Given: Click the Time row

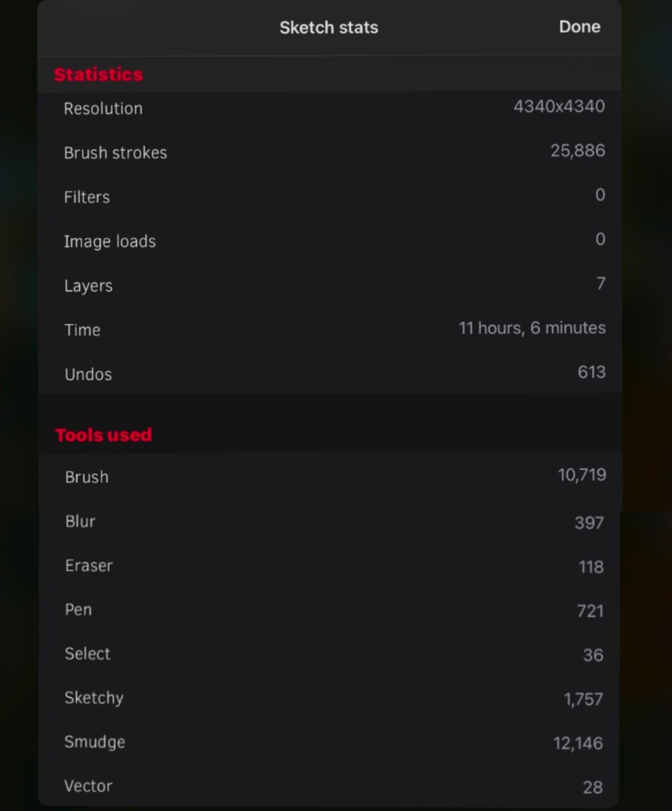Looking at the screenshot, I should point(329,330).
